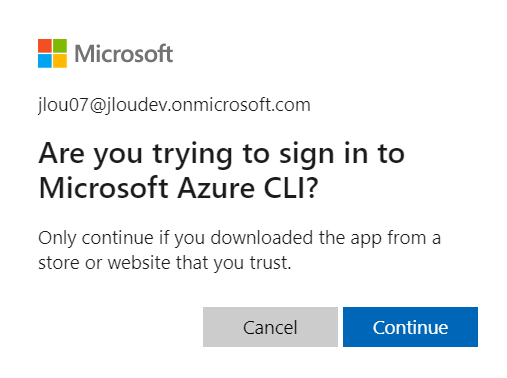This screenshot has width=507, height=378.
Task: Click the green square in Microsoft logo
Action: [60, 46]
